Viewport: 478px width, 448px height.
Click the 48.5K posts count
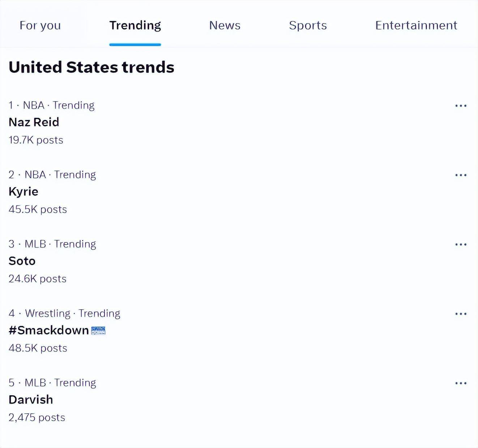point(38,348)
